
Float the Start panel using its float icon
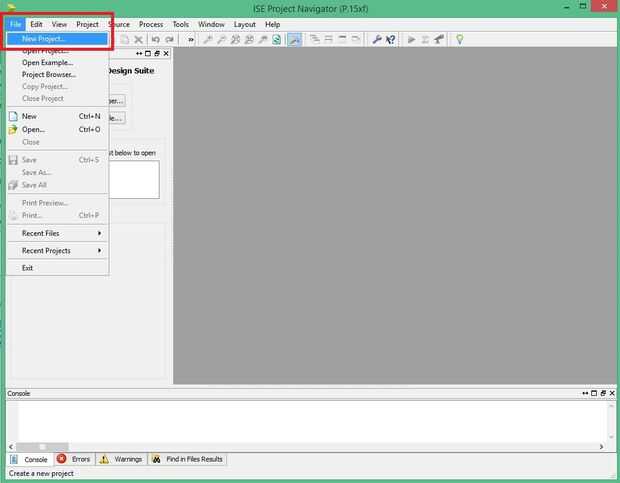point(157,53)
